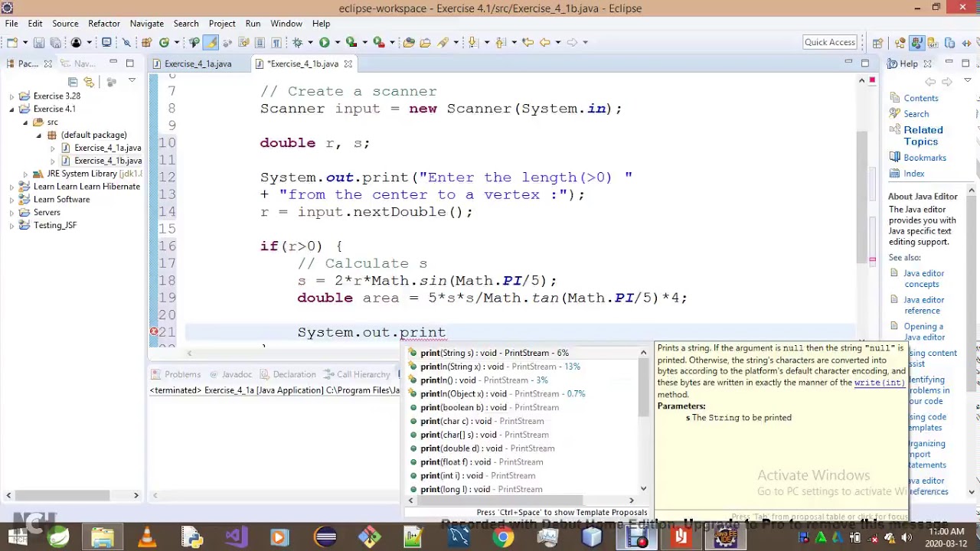
Task: Switch to Exercise_4_1a.java editor tab
Action: (x=198, y=64)
